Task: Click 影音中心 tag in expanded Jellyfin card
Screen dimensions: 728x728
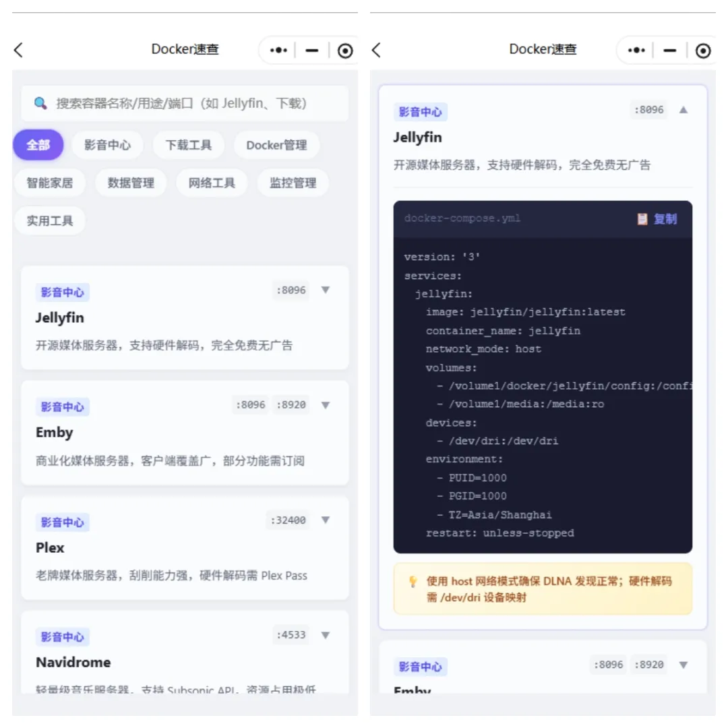Action: click(421, 112)
